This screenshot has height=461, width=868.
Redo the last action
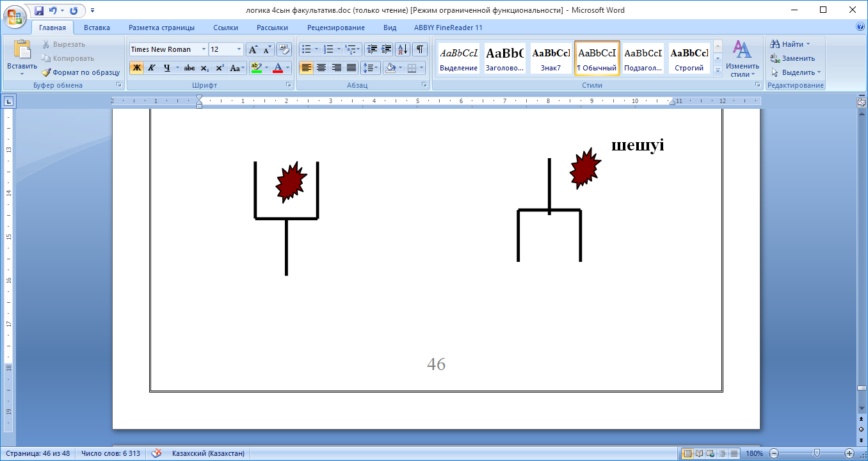pyautogui.click(x=74, y=11)
